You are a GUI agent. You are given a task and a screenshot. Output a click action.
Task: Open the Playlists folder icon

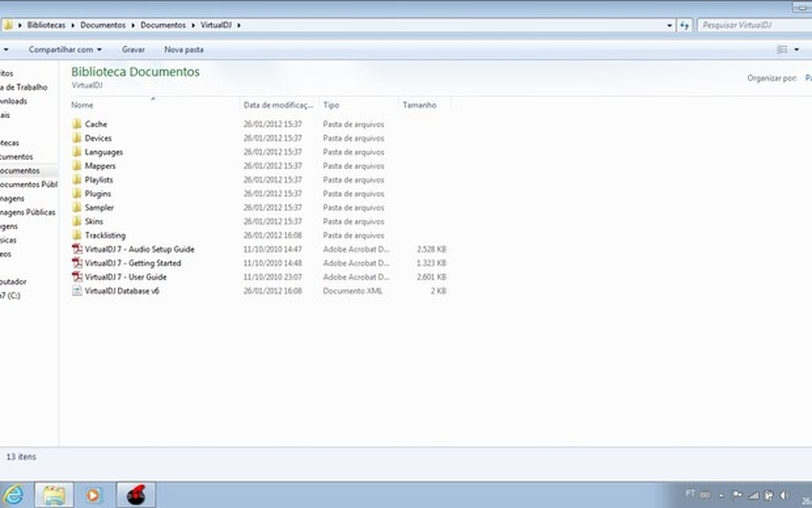77,180
